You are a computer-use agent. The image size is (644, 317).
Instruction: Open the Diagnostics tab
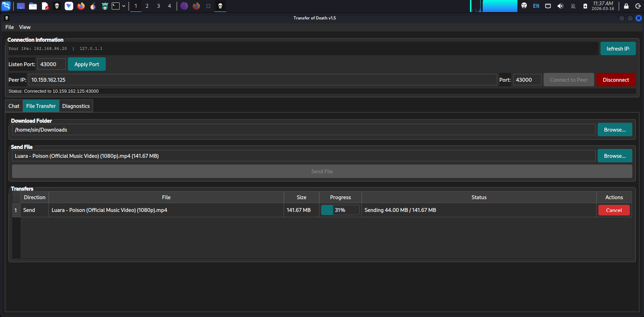click(76, 106)
